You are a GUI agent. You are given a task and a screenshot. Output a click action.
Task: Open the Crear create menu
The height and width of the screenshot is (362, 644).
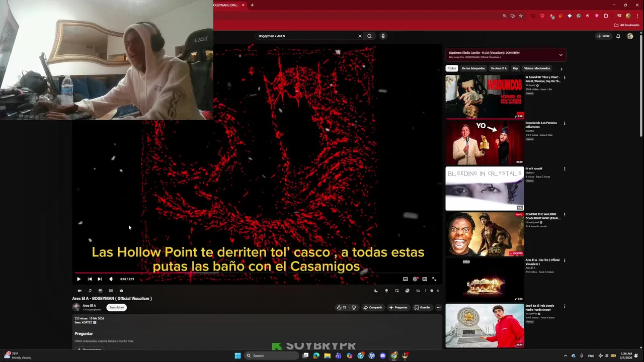pos(603,36)
